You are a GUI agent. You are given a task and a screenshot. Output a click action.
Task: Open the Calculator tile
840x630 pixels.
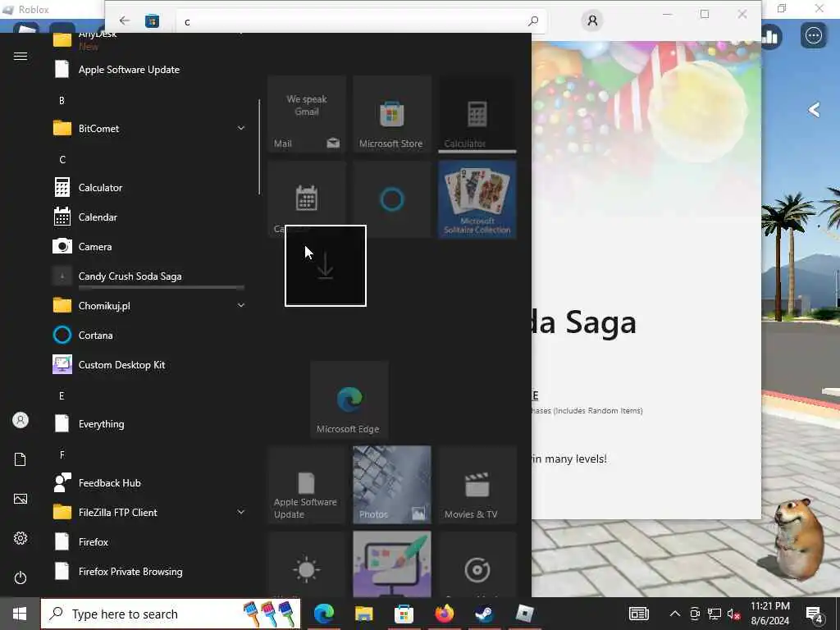pos(477,114)
